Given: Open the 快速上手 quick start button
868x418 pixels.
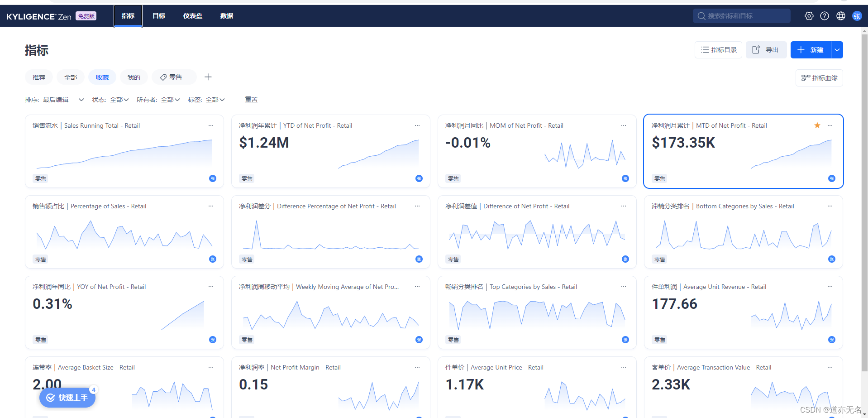Looking at the screenshot, I should pos(67,398).
